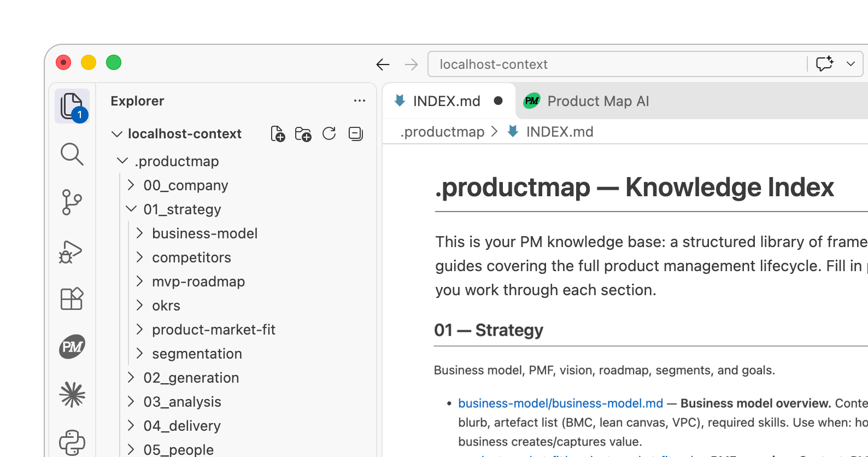Open the Extensions view

tap(72, 299)
